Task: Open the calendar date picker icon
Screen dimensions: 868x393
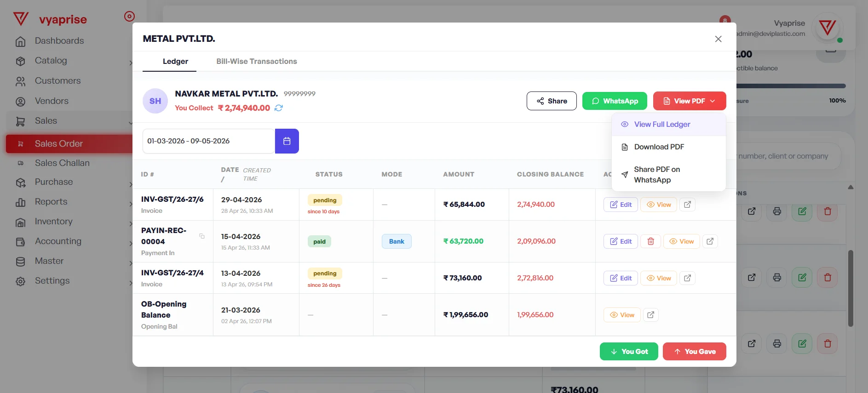Action: pos(287,141)
